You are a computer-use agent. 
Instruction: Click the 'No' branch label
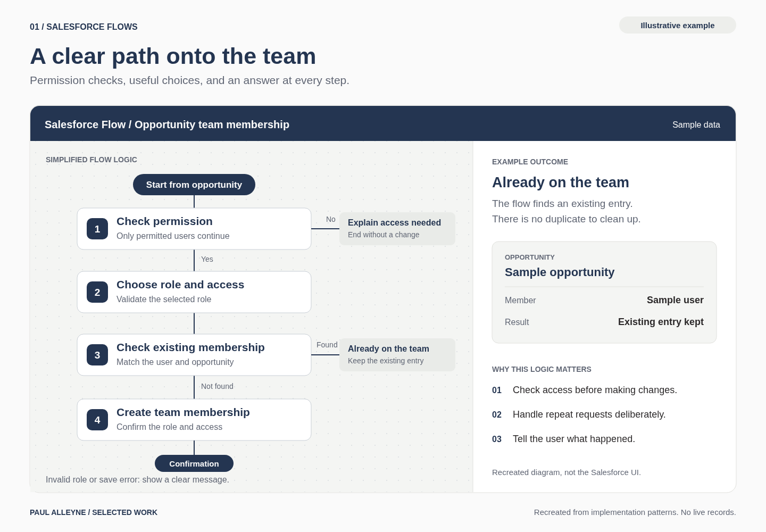coord(331,219)
